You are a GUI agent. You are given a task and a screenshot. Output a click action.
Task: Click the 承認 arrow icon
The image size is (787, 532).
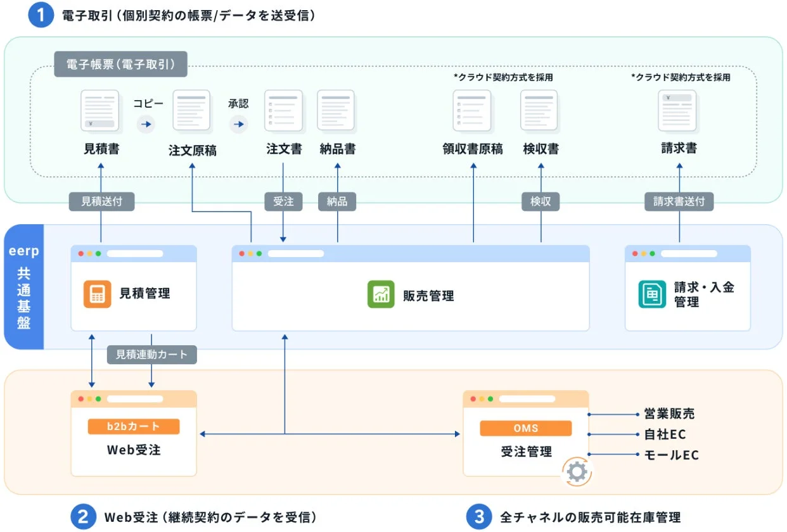(238, 124)
